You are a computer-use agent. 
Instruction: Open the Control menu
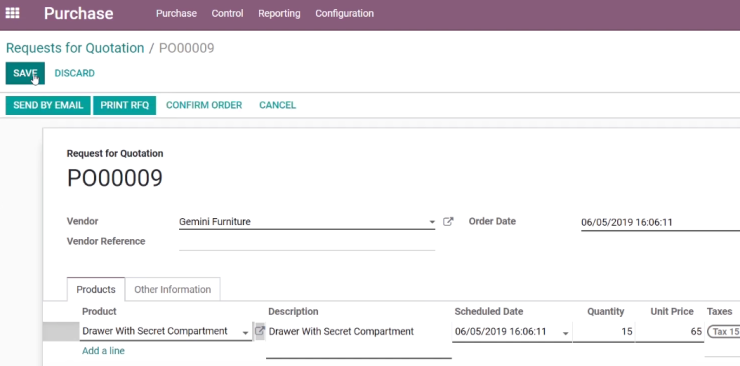[x=227, y=14]
